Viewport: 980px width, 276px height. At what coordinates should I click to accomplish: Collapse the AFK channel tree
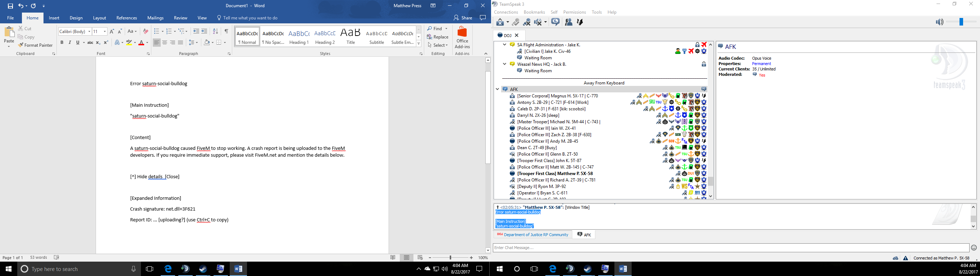[x=497, y=89]
